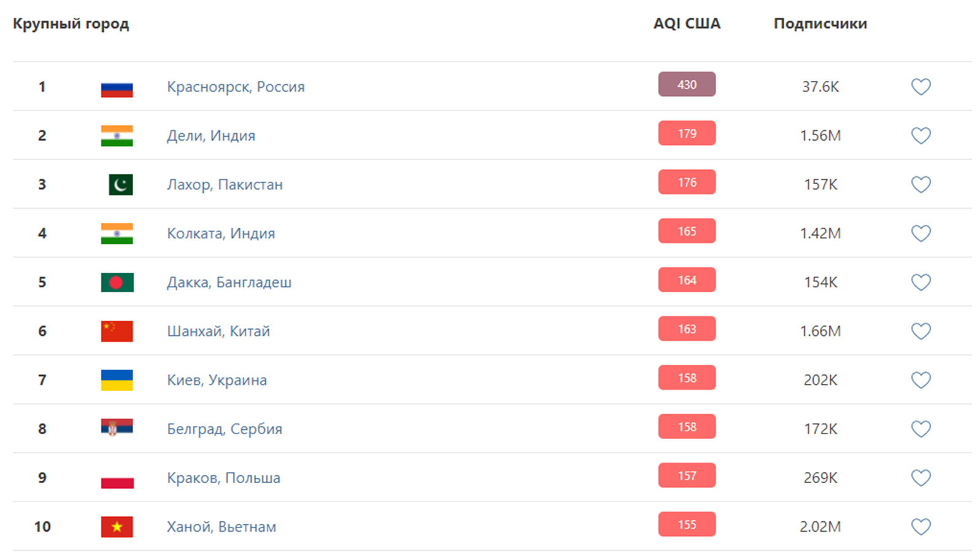This screenshot has height=552, width=980.
Task: Click the Подписчики column header
Action: pyautogui.click(x=820, y=24)
